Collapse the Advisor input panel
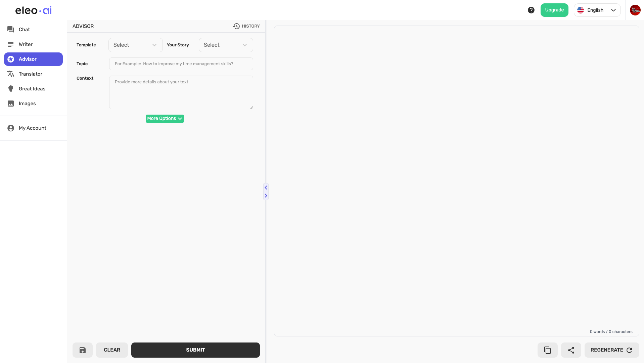The image size is (644, 363). pyautogui.click(x=266, y=188)
